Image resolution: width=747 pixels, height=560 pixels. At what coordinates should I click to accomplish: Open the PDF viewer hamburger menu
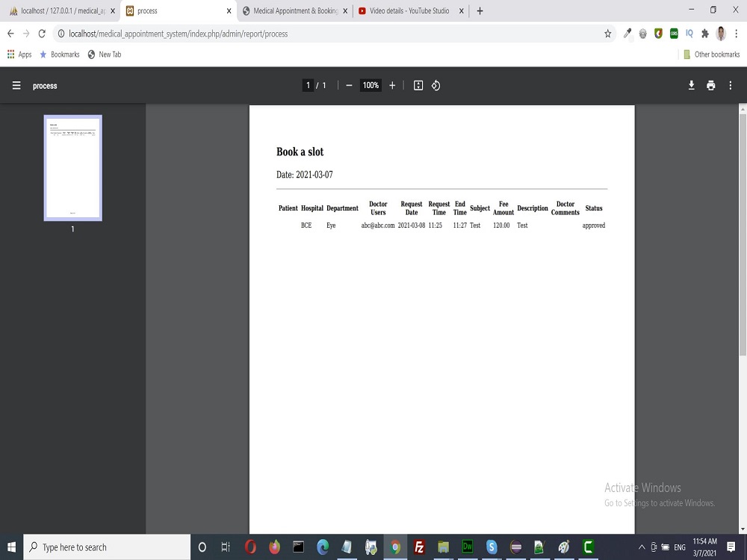click(16, 85)
